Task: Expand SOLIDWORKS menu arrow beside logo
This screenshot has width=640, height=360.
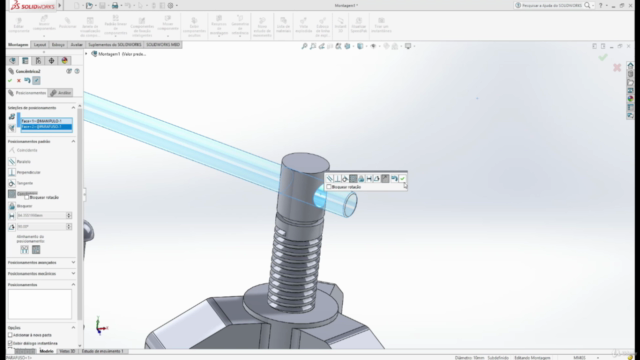Action: point(60,5)
